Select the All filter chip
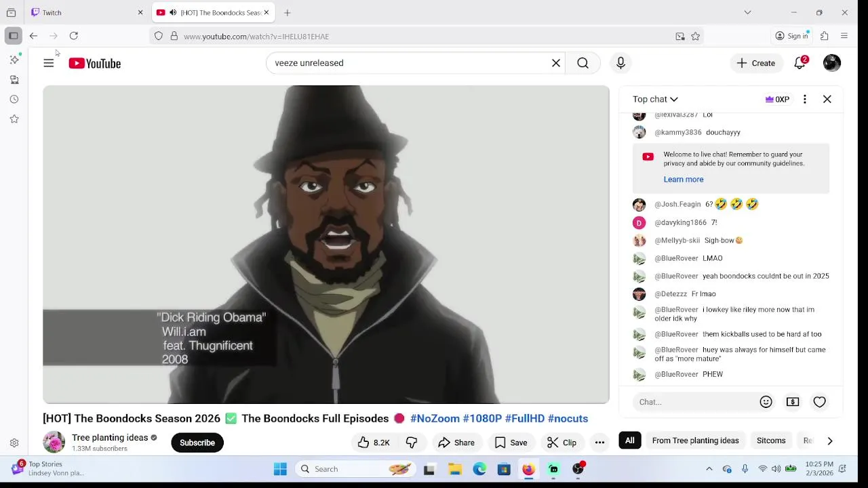 (x=630, y=441)
